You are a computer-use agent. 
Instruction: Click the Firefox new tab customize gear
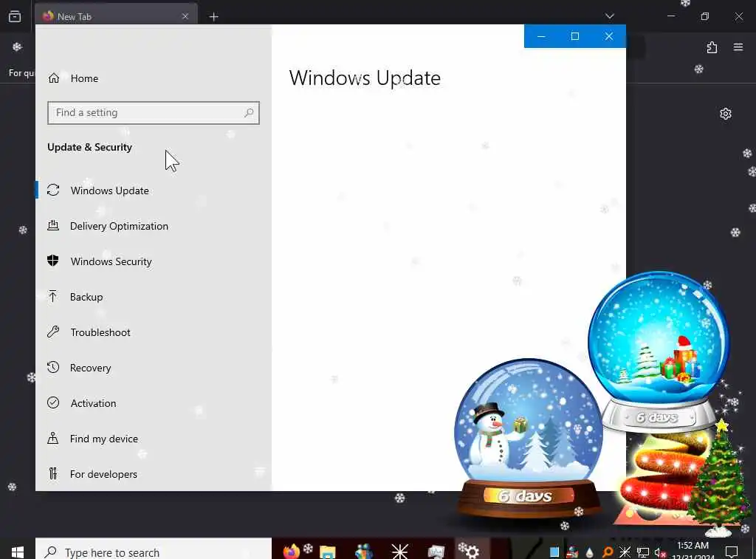pyautogui.click(x=726, y=114)
